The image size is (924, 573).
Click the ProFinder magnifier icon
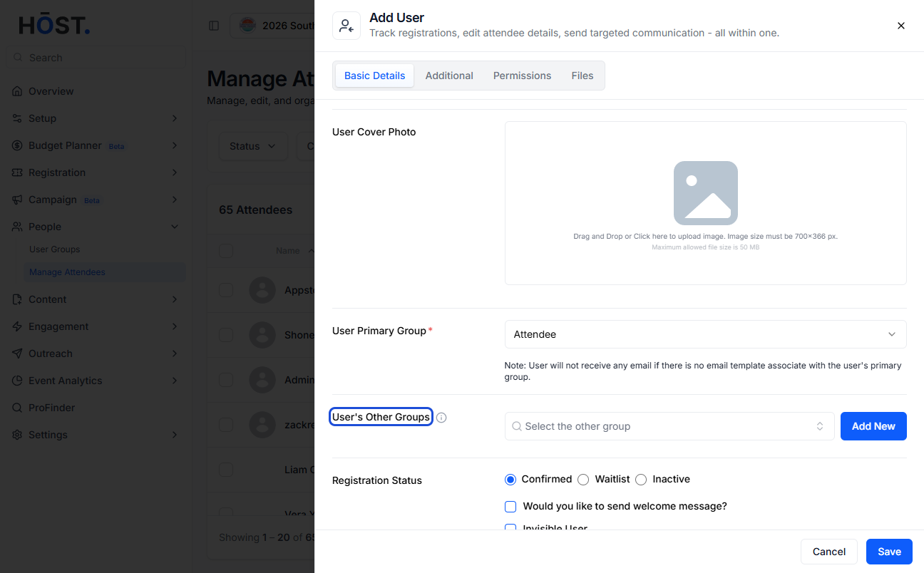(17, 408)
